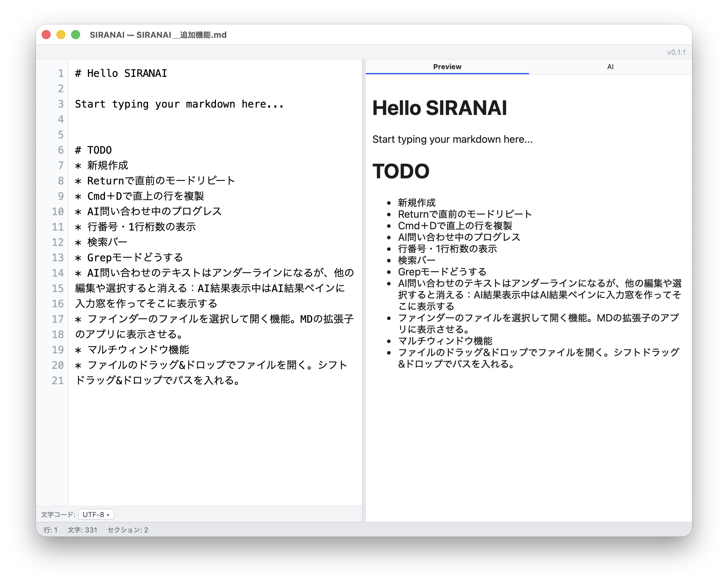This screenshot has height=584, width=728.
Task: Click preview bullet '検索バー'
Action: pos(417,260)
